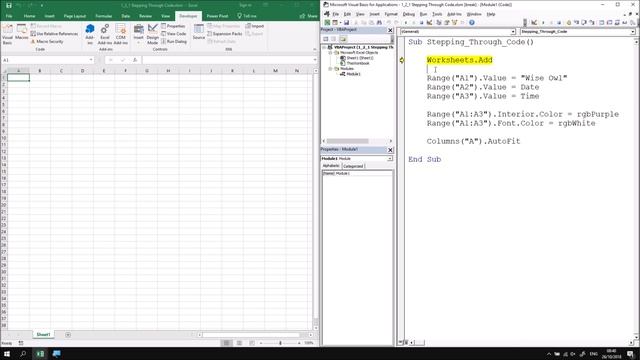Switch to the Home ribbon tab
This screenshot has width=640, height=360.
[29, 16]
